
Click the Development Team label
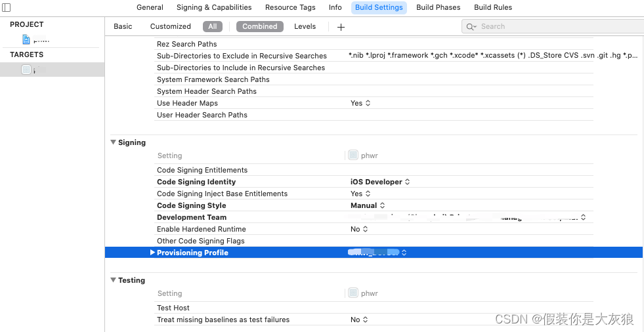pyautogui.click(x=192, y=217)
